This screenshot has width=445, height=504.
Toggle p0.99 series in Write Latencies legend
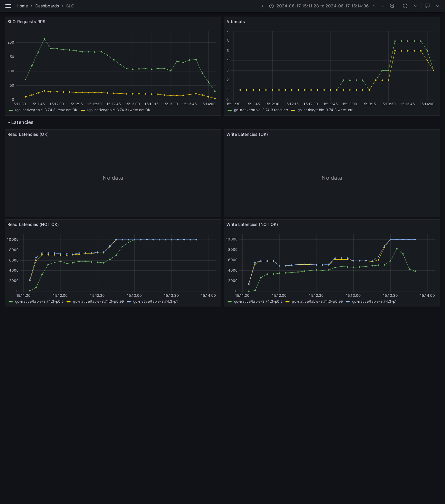click(x=317, y=302)
